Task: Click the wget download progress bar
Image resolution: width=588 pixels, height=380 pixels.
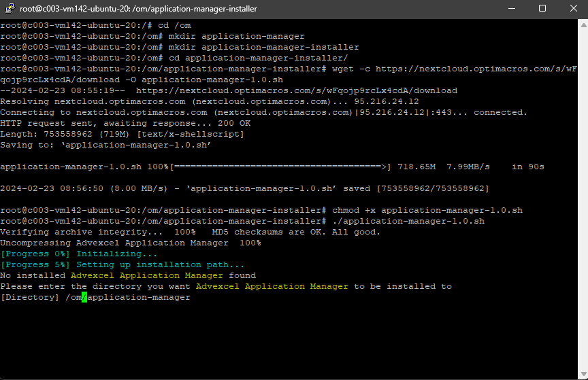Action: (280, 167)
